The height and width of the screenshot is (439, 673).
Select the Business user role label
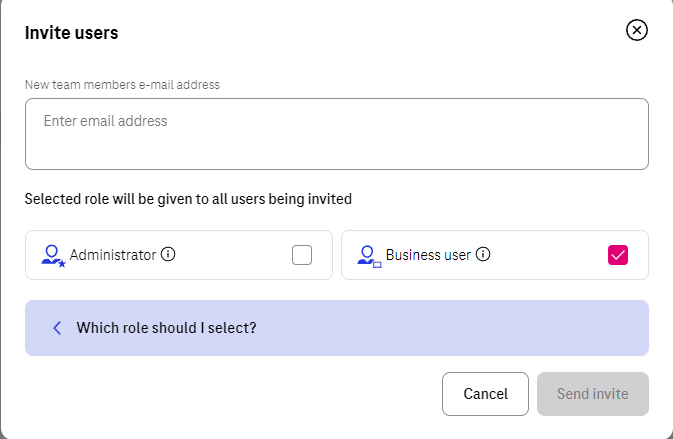[x=428, y=255]
